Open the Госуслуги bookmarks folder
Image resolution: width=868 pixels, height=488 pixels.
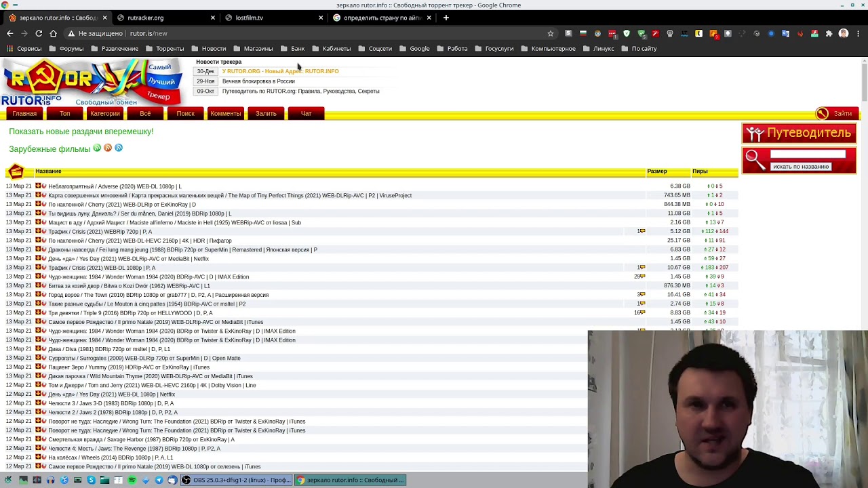point(494,49)
